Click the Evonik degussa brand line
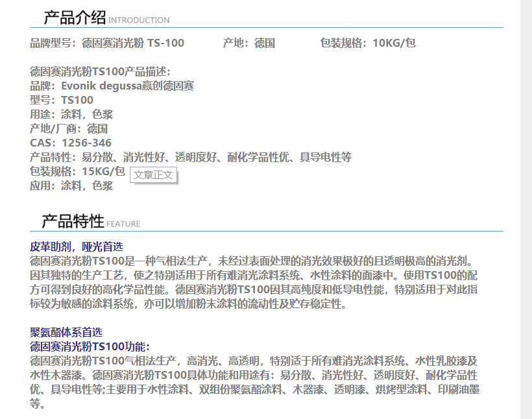Image resolution: width=532 pixels, height=419 pixels. coord(112,86)
